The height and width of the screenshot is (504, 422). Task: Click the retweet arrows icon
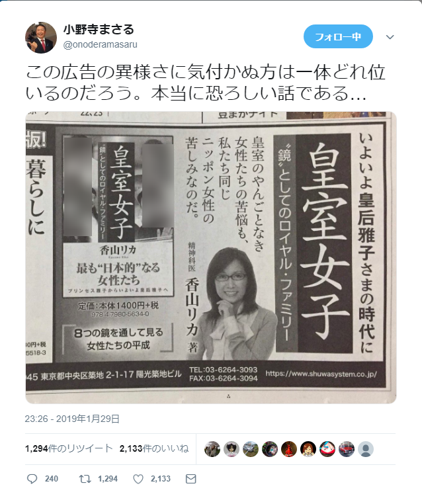coord(85,479)
